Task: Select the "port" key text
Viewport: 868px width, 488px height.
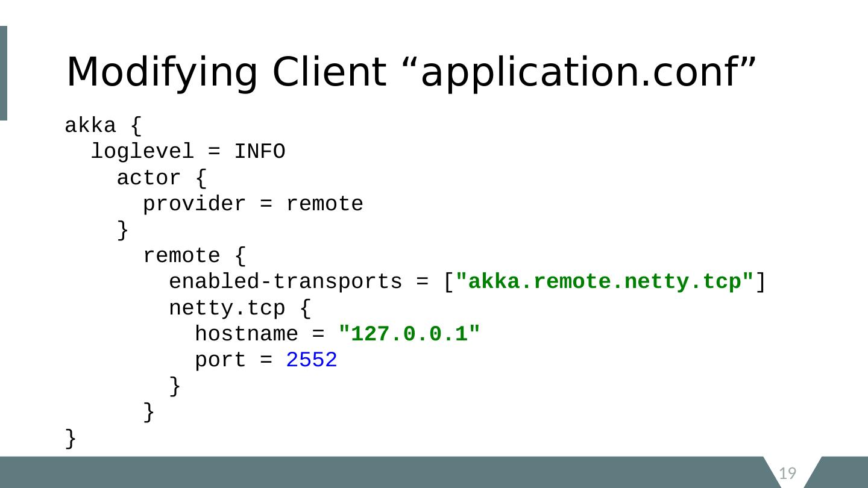Action: coord(220,360)
